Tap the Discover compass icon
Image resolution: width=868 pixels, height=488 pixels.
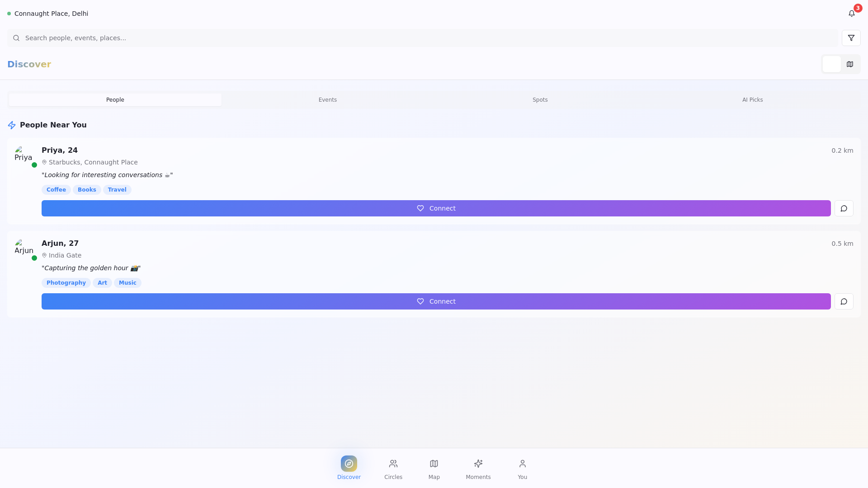349,464
